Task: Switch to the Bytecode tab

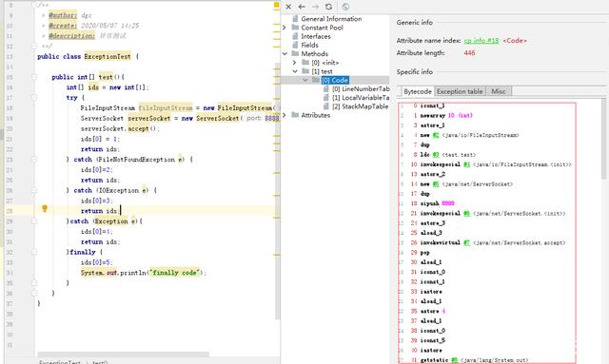Action: pyautogui.click(x=417, y=91)
